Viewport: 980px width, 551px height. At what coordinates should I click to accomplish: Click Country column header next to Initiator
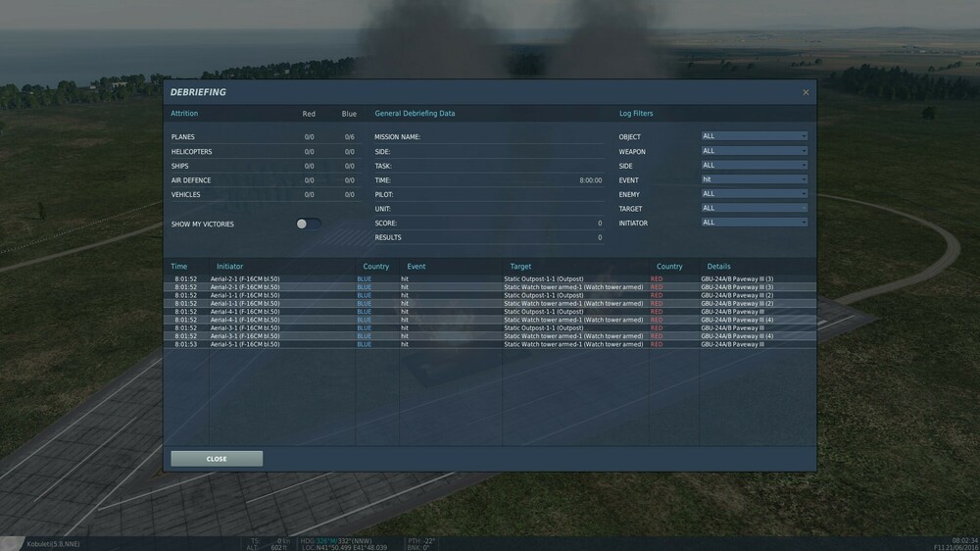coord(375,267)
